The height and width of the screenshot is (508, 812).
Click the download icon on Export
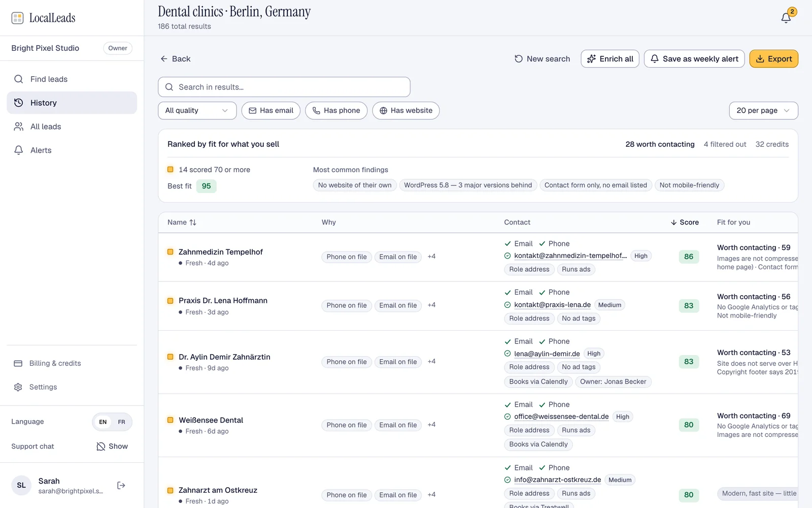(x=760, y=59)
